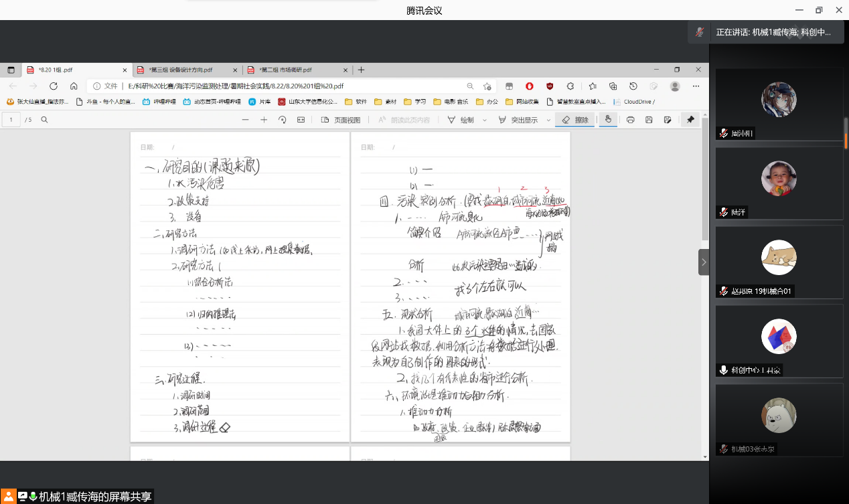Viewport: 849px width, 504px height.
Task: Zoom out with the minus icon
Action: [x=245, y=120]
